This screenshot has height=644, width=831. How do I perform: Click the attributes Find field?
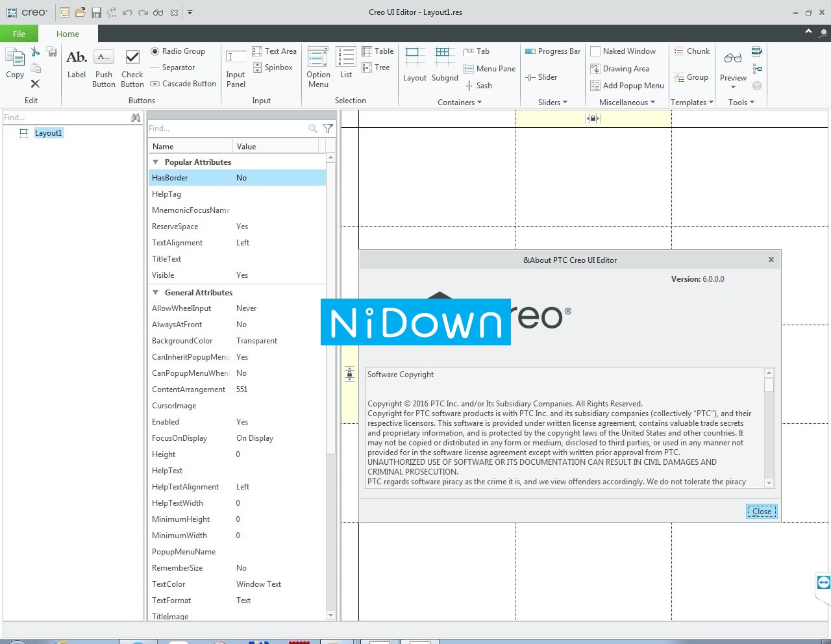pyautogui.click(x=227, y=129)
